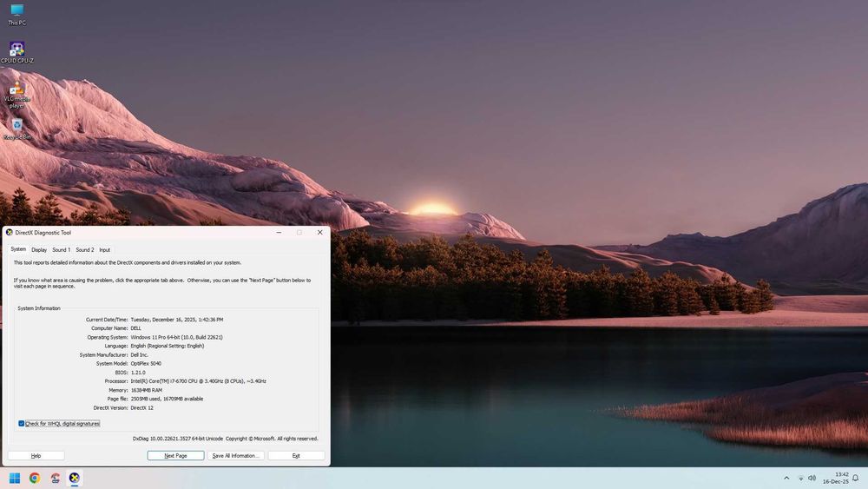Click the System Model value OptiPlex 5040
This screenshot has width=868, height=489.
[146, 364]
